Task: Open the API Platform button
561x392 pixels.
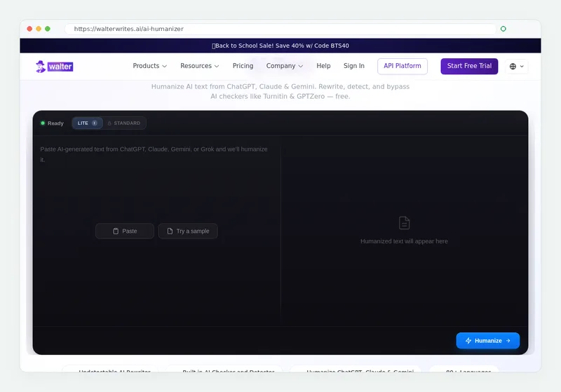Action: click(402, 66)
